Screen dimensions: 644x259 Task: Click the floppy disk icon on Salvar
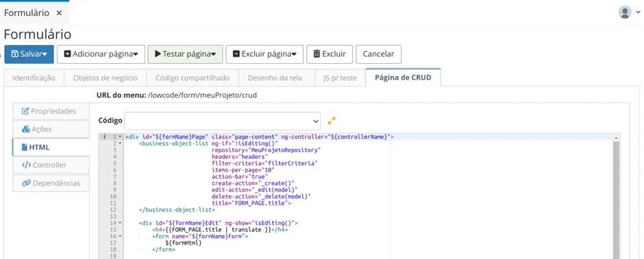point(15,54)
